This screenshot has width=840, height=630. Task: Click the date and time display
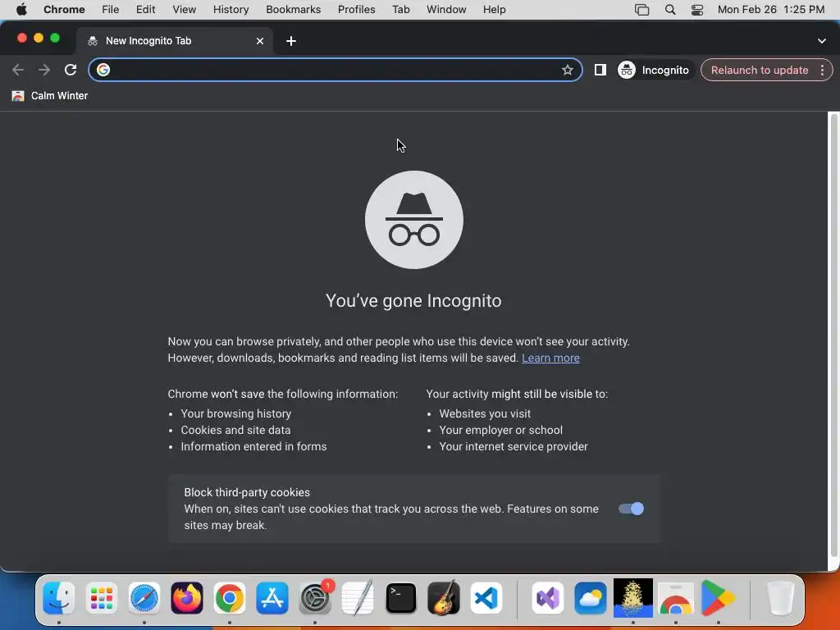coord(771,10)
